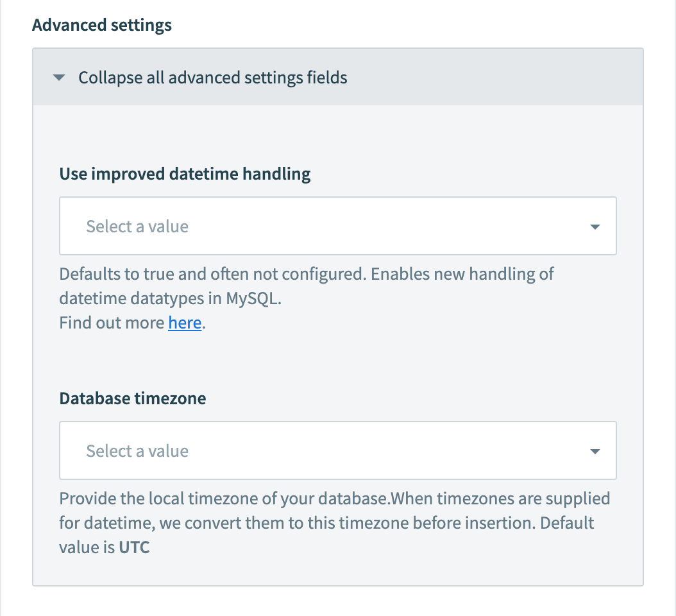
Task: Click the "Default value is" text
Action: [x=567, y=523]
